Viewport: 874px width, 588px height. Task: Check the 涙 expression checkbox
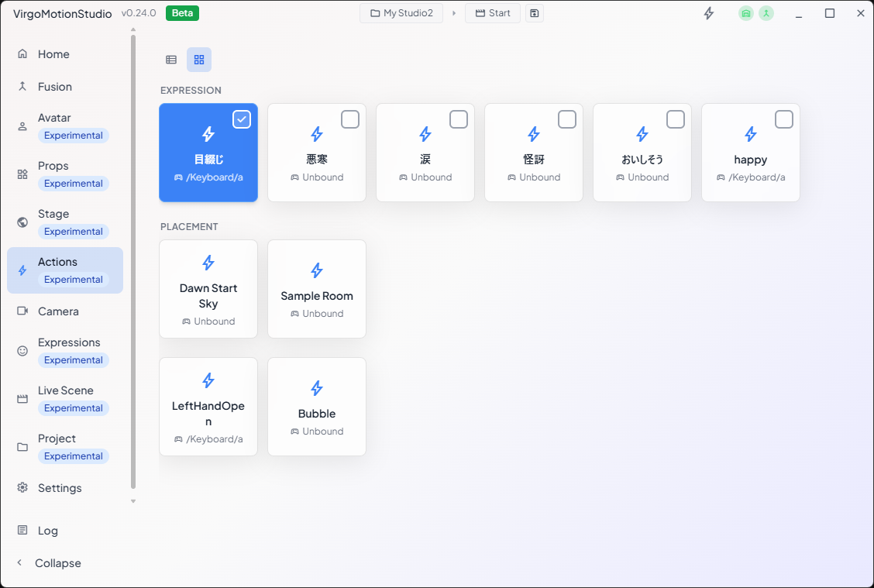tap(458, 119)
